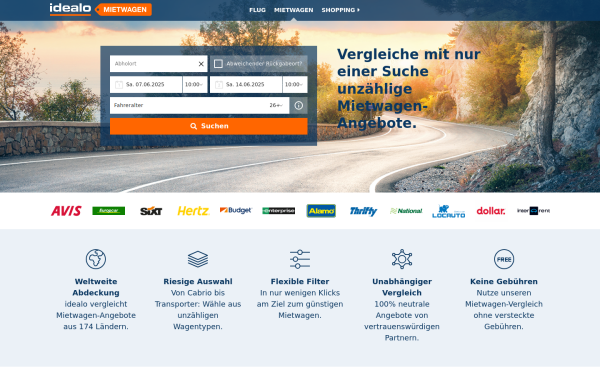Open the Flug menu item
The height and width of the screenshot is (375, 600).
[x=257, y=10]
